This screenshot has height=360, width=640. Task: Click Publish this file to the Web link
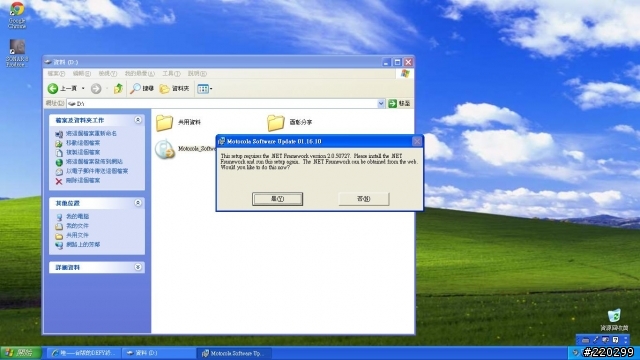tap(94, 162)
